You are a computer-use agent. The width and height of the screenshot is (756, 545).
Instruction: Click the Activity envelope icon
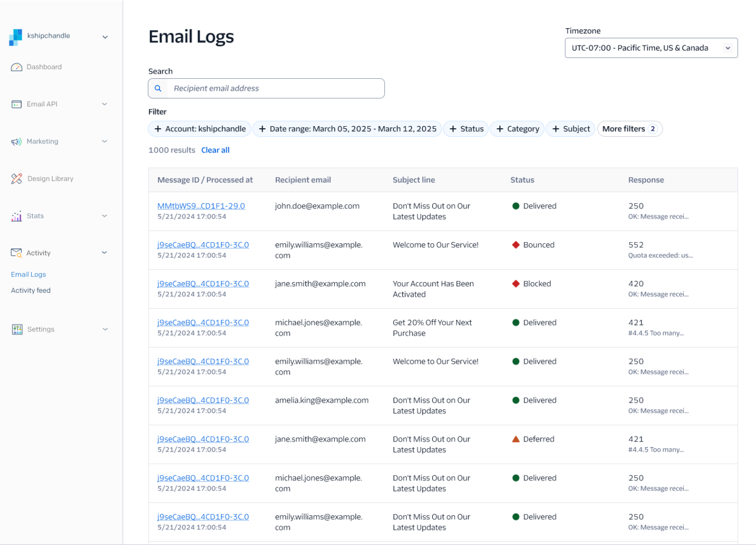[x=17, y=253]
